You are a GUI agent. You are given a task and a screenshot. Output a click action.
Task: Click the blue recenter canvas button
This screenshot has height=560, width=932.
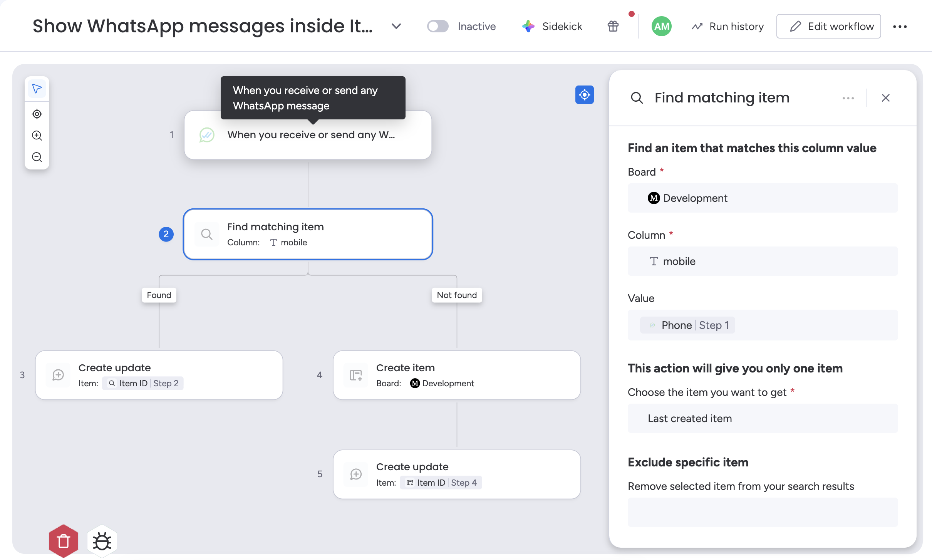(584, 95)
